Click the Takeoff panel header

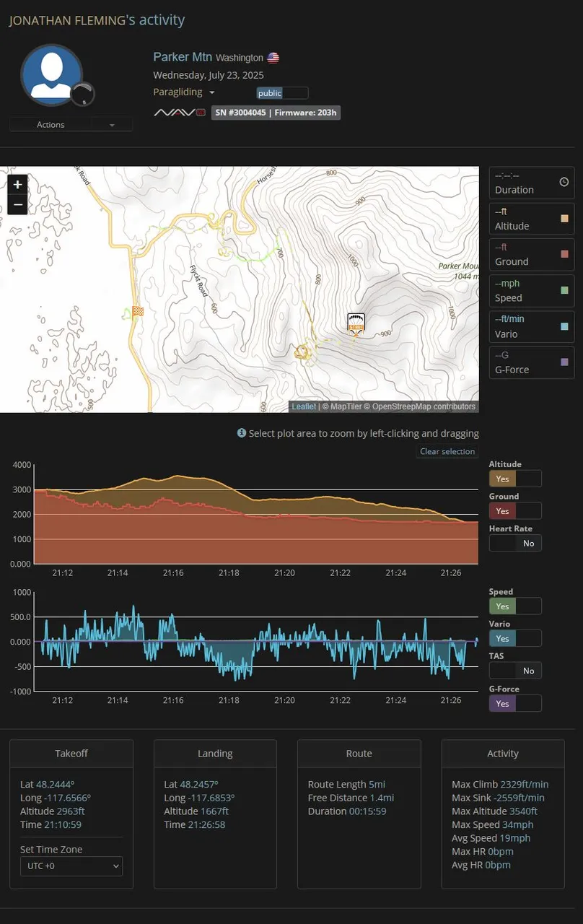(x=71, y=753)
